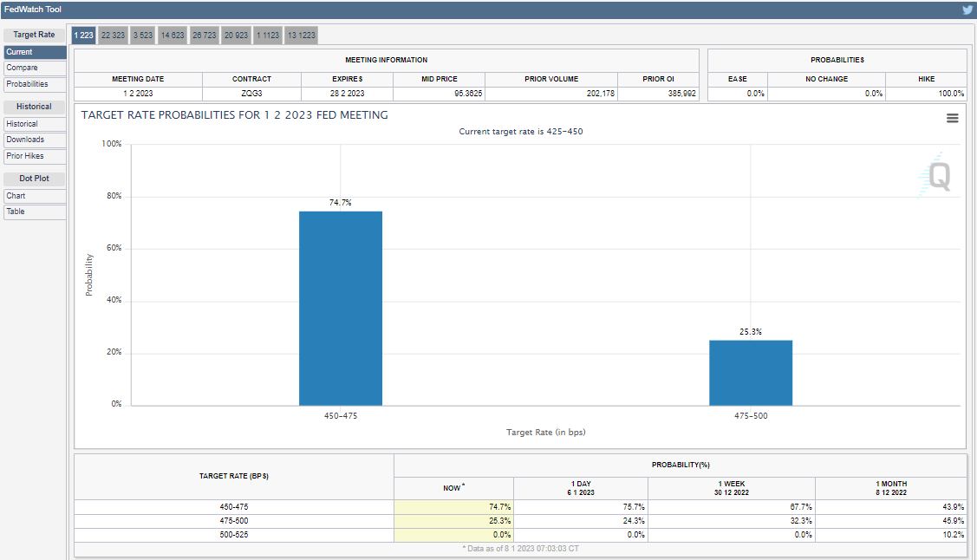Go to the 20 9 23 meeting tab

point(236,36)
